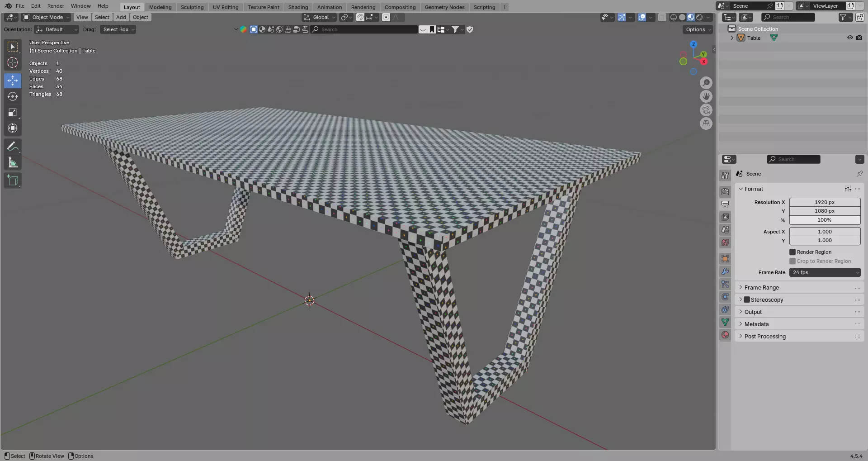Open the Object Data mesh properties tab

(x=725, y=322)
